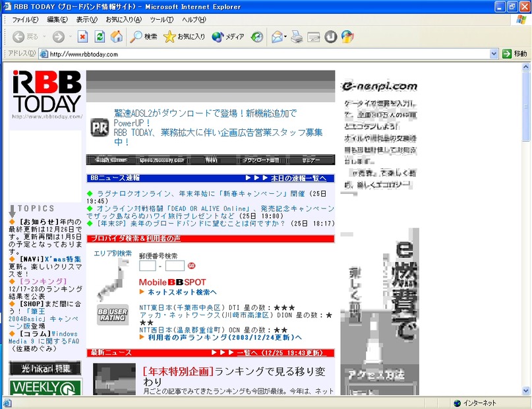Open the 編集(E) menu
The width and height of the screenshot is (532, 409).
point(57,20)
